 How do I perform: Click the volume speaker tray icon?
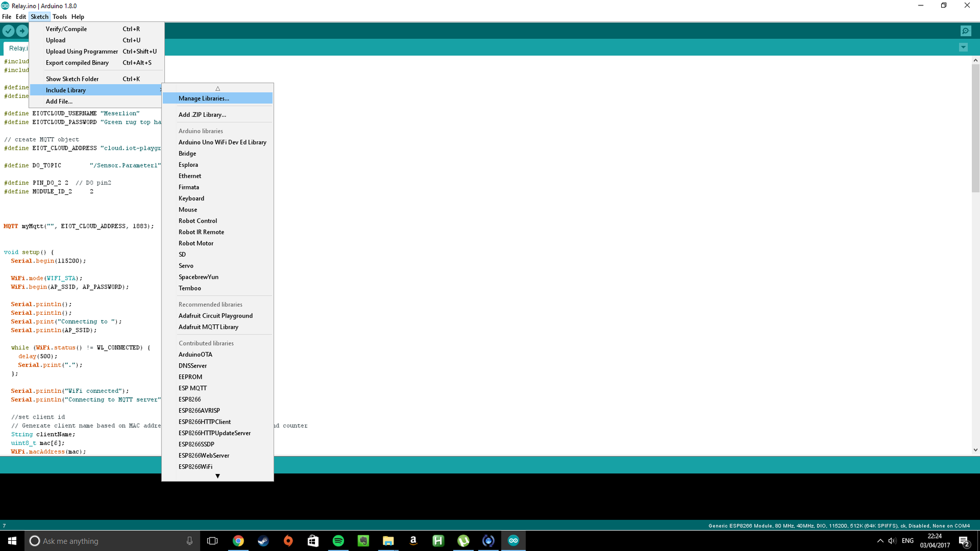tap(892, 541)
